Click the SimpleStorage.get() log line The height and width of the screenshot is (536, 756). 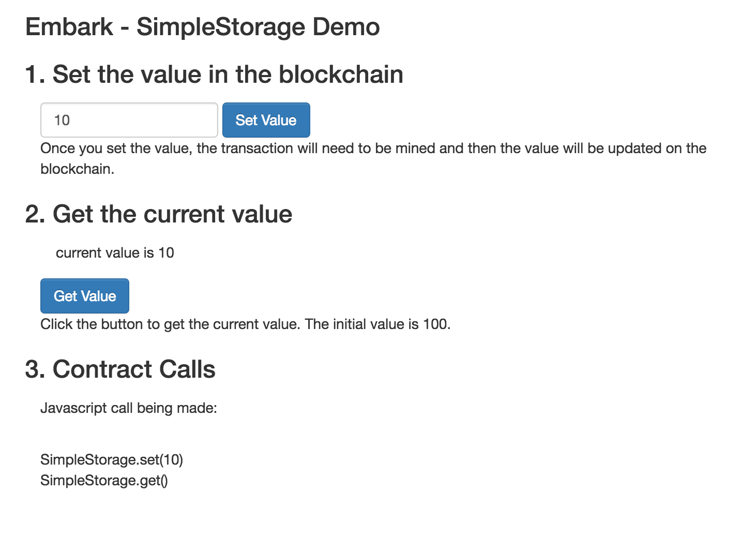[104, 480]
